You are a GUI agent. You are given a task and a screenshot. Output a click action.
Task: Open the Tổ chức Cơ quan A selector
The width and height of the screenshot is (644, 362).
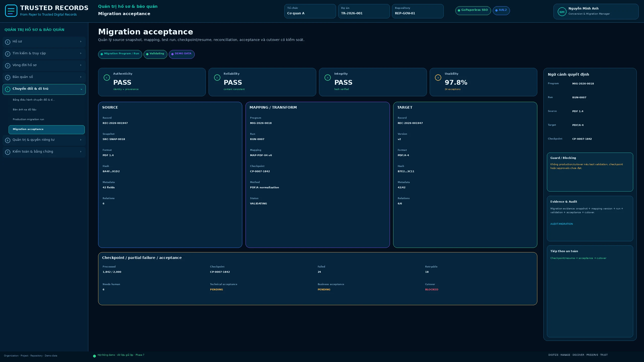click(x=310, y=11)
